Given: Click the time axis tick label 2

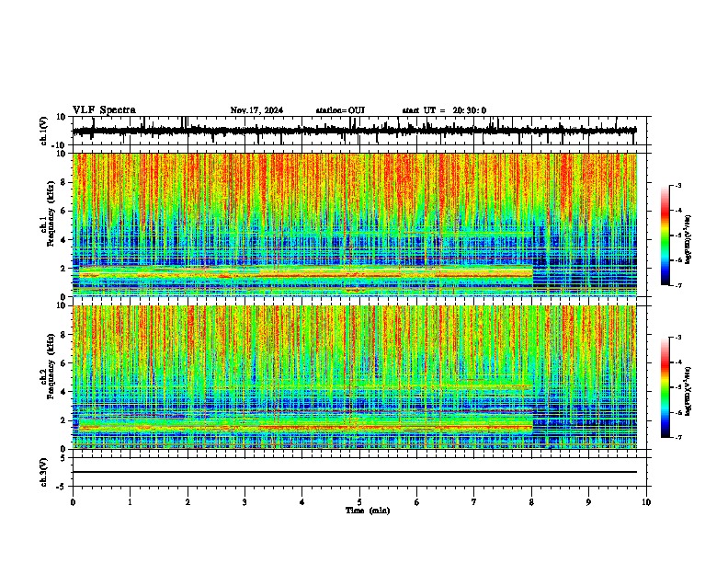Looking at the screenshot, I should tap(188, 502).
